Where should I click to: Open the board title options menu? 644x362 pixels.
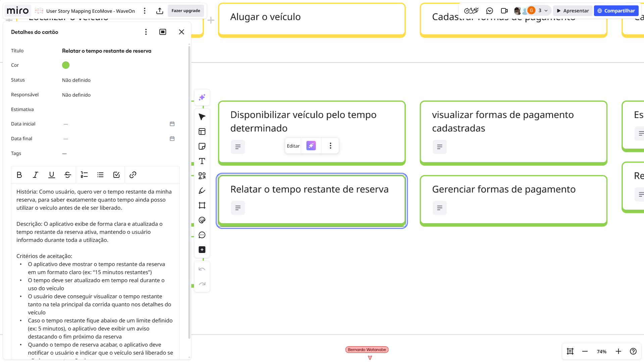[145, 11]
